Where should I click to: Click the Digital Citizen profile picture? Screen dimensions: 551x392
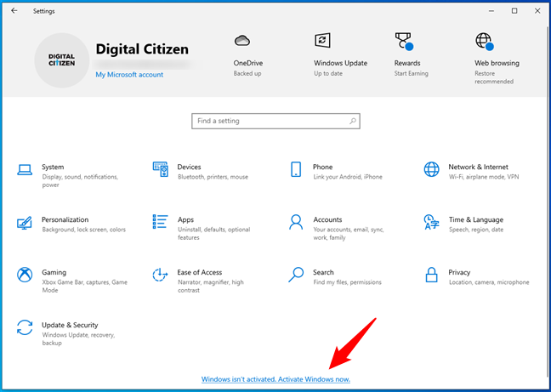(62, 60)
